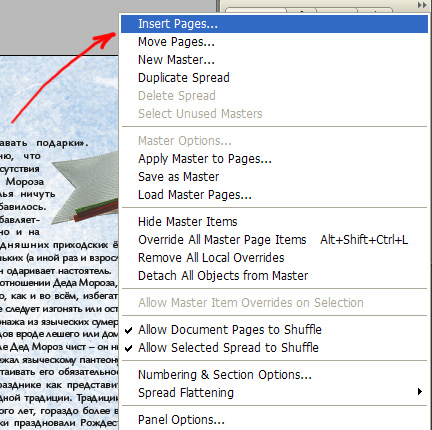Select Move Pages... menu entry

coord(274,42)
